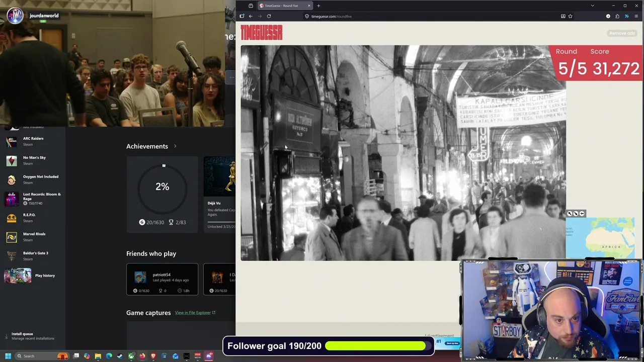
Task: Click the site shield icon in address bar
Action: tap(306, 16)
